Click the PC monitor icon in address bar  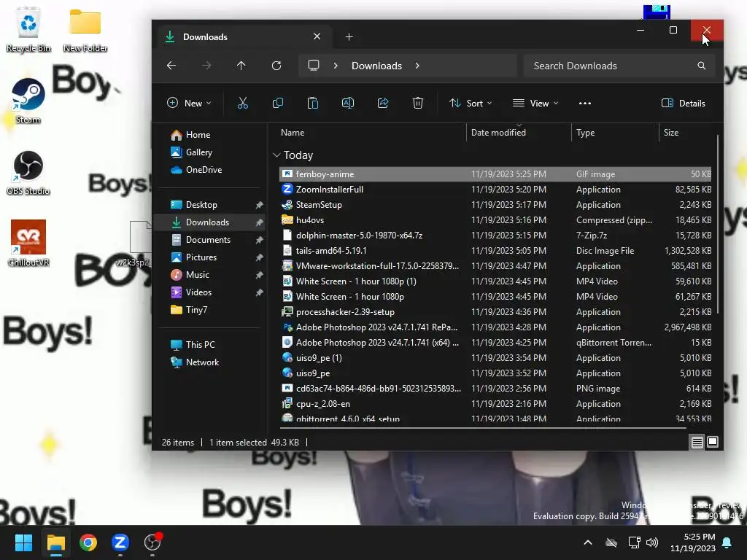pos(313,65)
